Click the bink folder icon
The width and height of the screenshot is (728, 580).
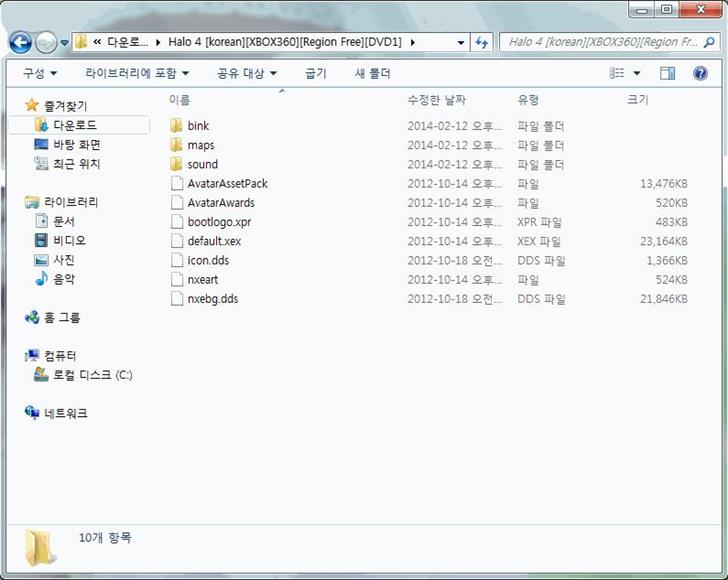pos(176,125)
